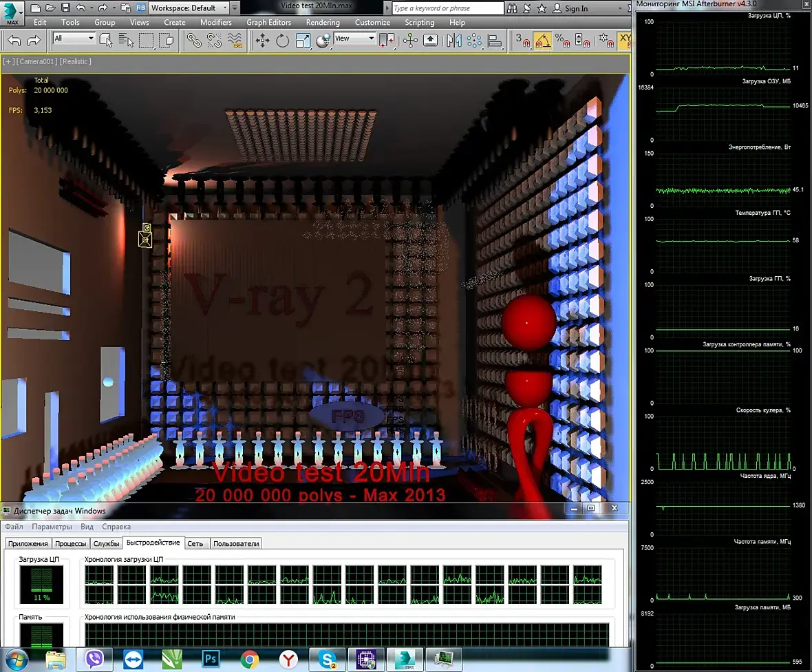Switch to Процессы tab in Task Manager
This screenshot has width=812, height=672.
tap(70, 543)
